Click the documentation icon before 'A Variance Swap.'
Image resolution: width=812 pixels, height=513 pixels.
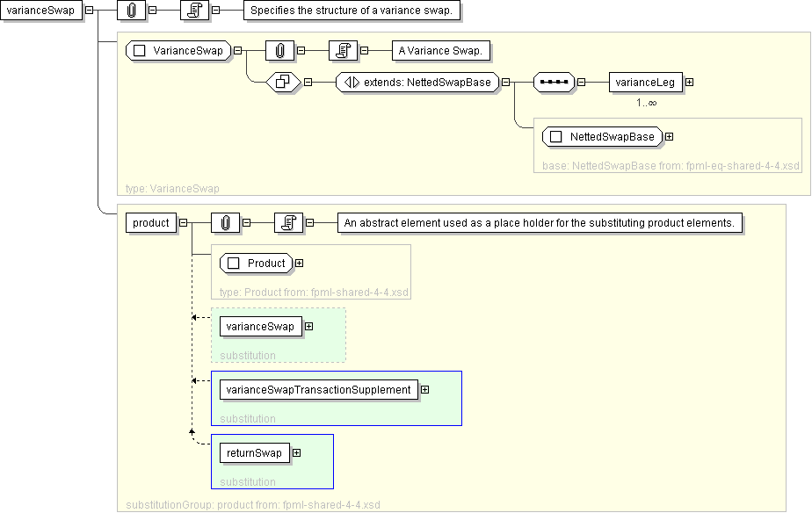(x=341, y=51)
